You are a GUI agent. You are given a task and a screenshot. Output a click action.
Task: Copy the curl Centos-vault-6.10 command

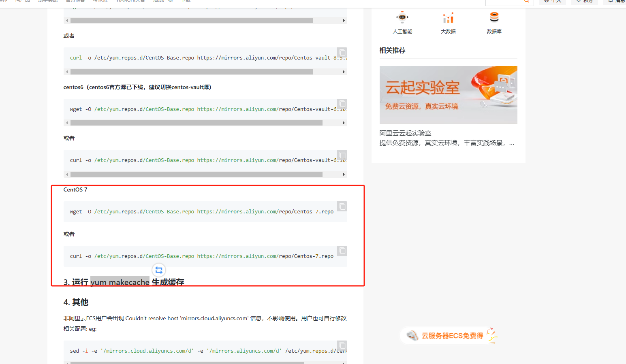click(x=342, y=155)
